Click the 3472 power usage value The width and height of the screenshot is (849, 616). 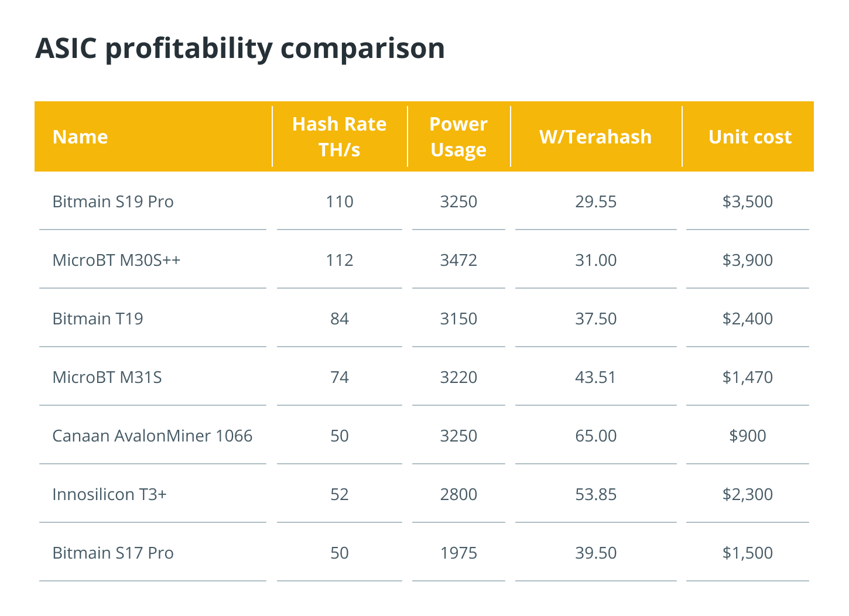[458, 260]
